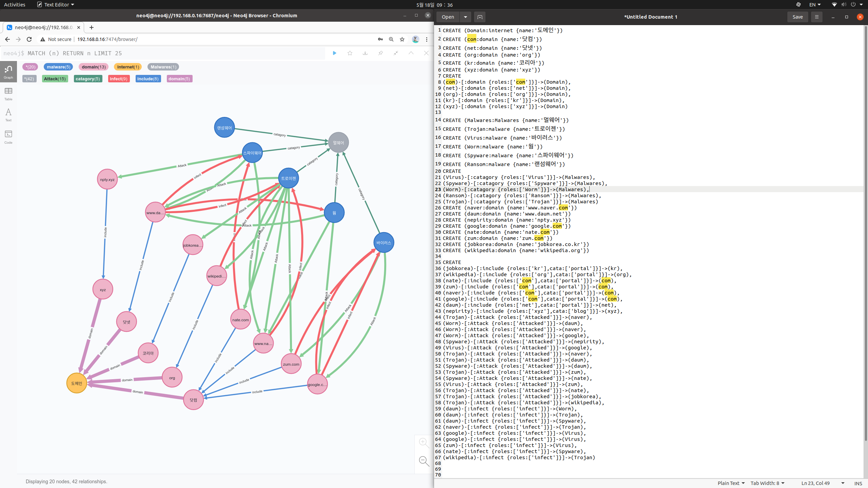Image resolution: width=868 pixels, height=488 pixels.
Task: Close the neo4j browser tab
Action: point(79,27)
